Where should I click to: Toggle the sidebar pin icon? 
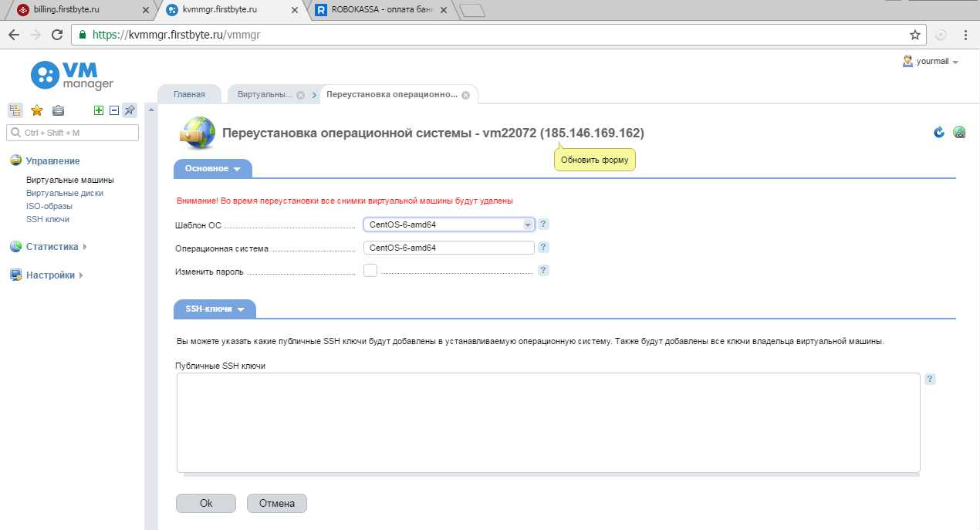(130, 110)
